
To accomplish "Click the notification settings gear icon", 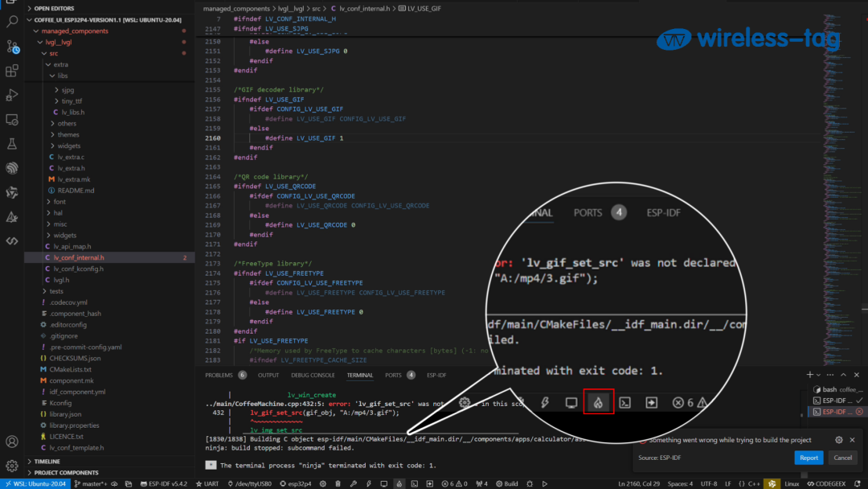I will pyautogui.click(x=837, y=440).
